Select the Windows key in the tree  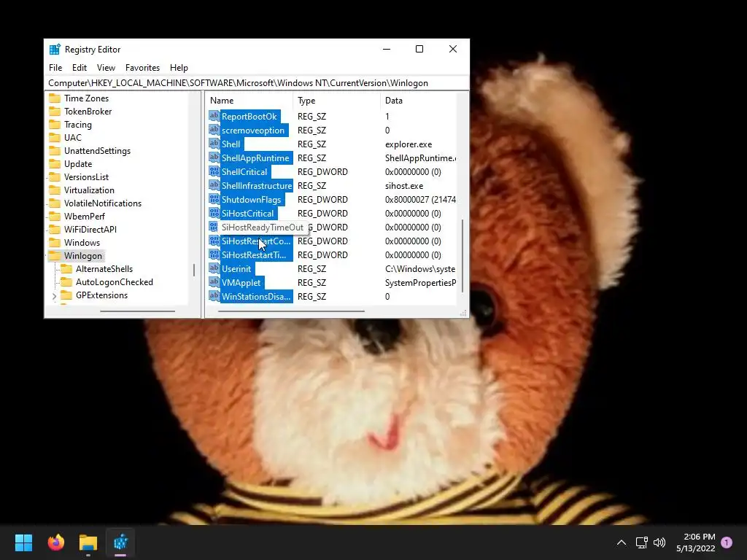82,242
